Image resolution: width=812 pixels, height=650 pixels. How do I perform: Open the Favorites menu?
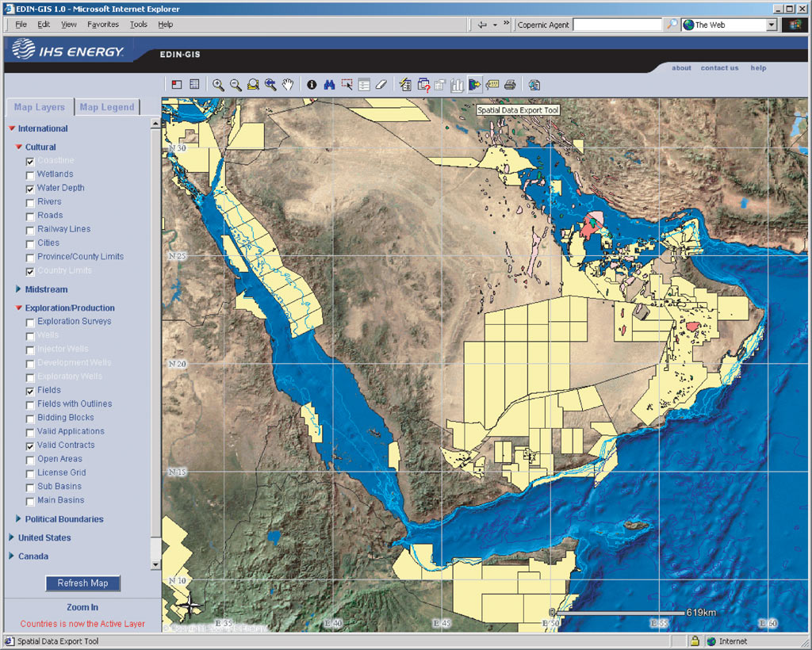coord(103,25)
